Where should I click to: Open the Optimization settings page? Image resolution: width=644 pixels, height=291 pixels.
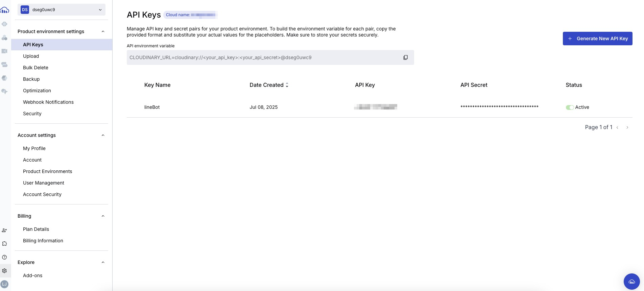tap(37, 91)
